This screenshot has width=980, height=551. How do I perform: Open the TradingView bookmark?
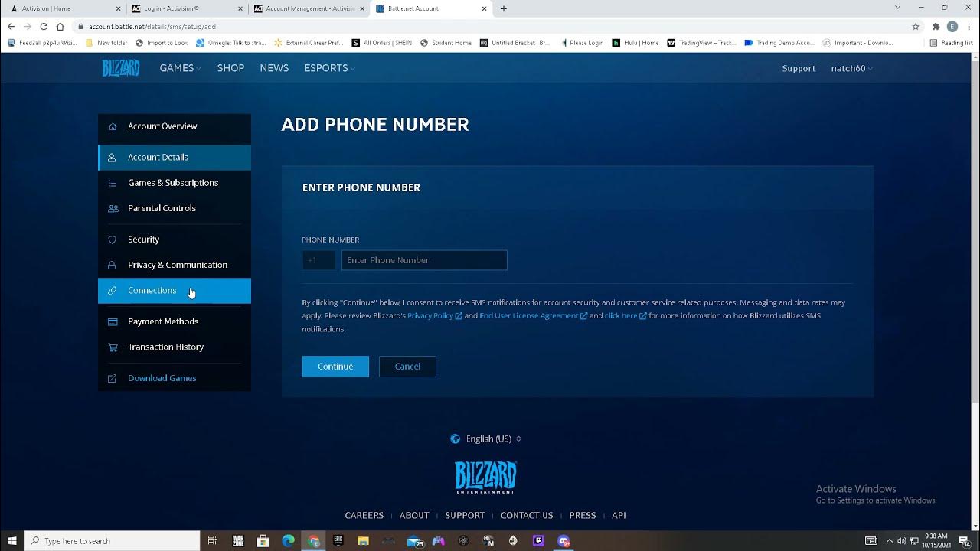pos(701,43)
